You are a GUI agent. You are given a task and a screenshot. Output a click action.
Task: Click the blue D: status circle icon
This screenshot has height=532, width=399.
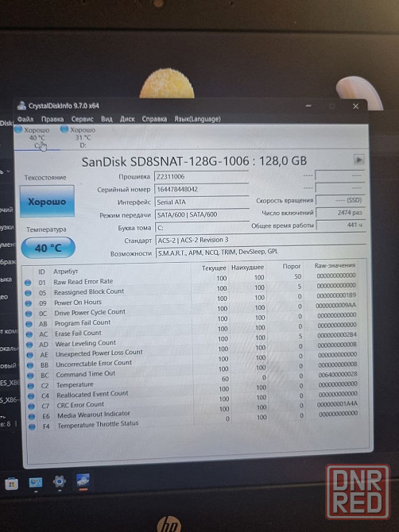[x=64, y=129]
